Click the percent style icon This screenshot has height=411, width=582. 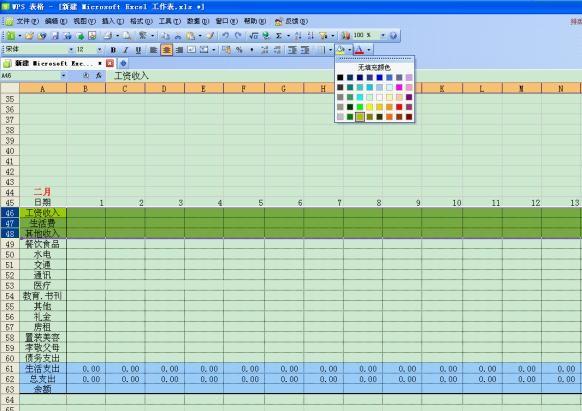click(239, 50)
